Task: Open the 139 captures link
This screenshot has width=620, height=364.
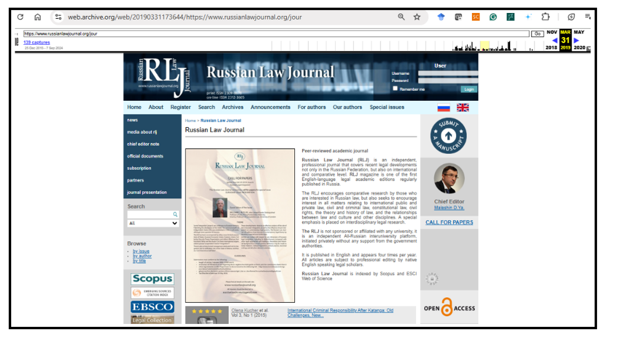Action: click(37, 42)
